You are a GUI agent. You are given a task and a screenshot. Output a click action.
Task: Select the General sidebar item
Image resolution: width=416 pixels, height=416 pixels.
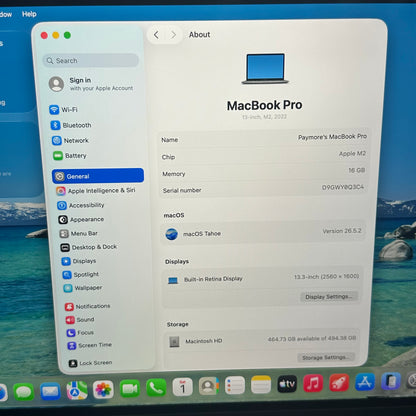click(x=98, y=176)
